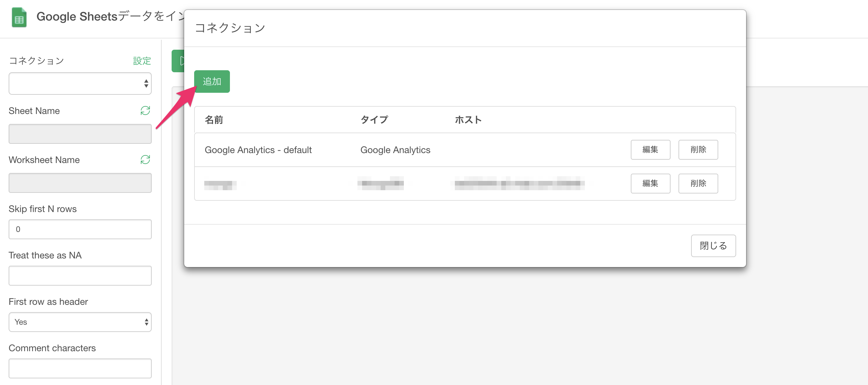Image resolution: width=868 pixels, height=385 pixels.
Task: Click 削除 for the blurred connection row
Action: 698,184
